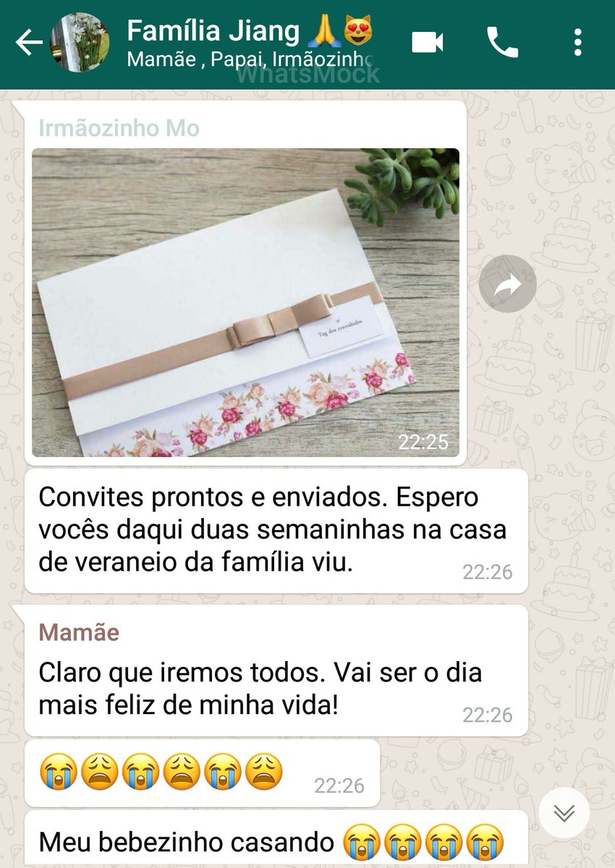Tap the first crying emoji in the emoji message
615x868 pixels.
[59, 773]
